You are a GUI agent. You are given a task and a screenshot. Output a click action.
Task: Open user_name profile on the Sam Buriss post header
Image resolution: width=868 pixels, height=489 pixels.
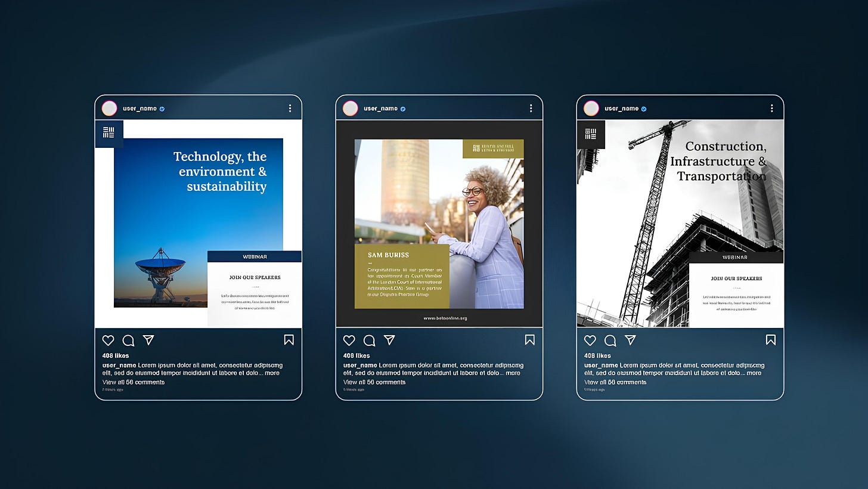point(380,109)
